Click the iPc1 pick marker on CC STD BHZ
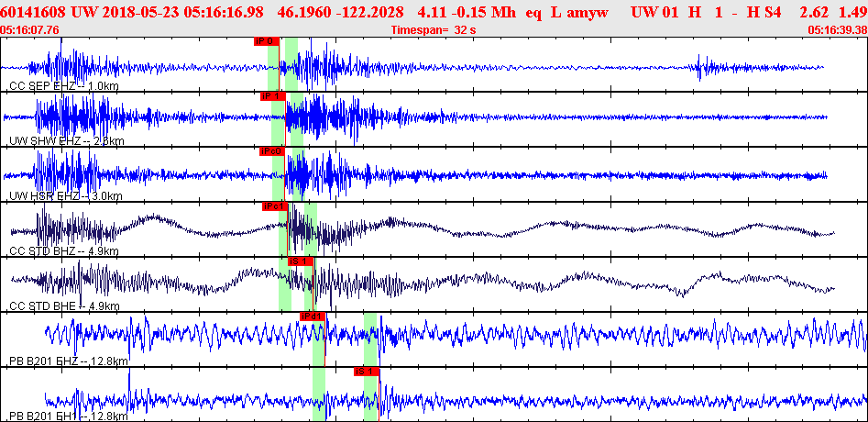Screen dimensions: 868x422 click(275, 206)
